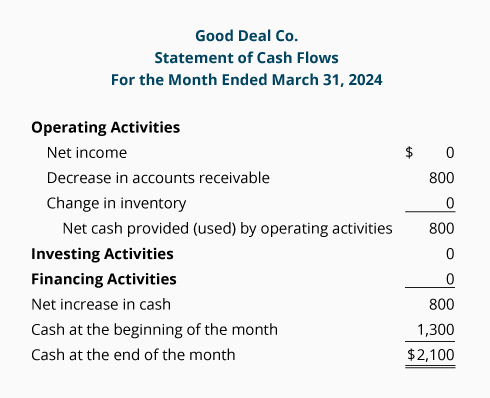The width and height of the screenshot is (490, 398).
Task: Click the Net income label
Action: 87,153
